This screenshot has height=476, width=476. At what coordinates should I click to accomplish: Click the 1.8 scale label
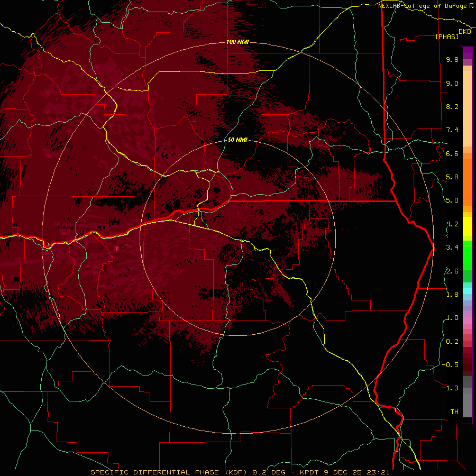452,295
